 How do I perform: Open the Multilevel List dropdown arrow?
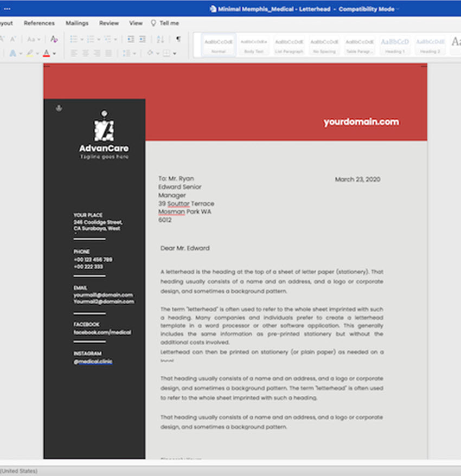[x=116, y=40]
